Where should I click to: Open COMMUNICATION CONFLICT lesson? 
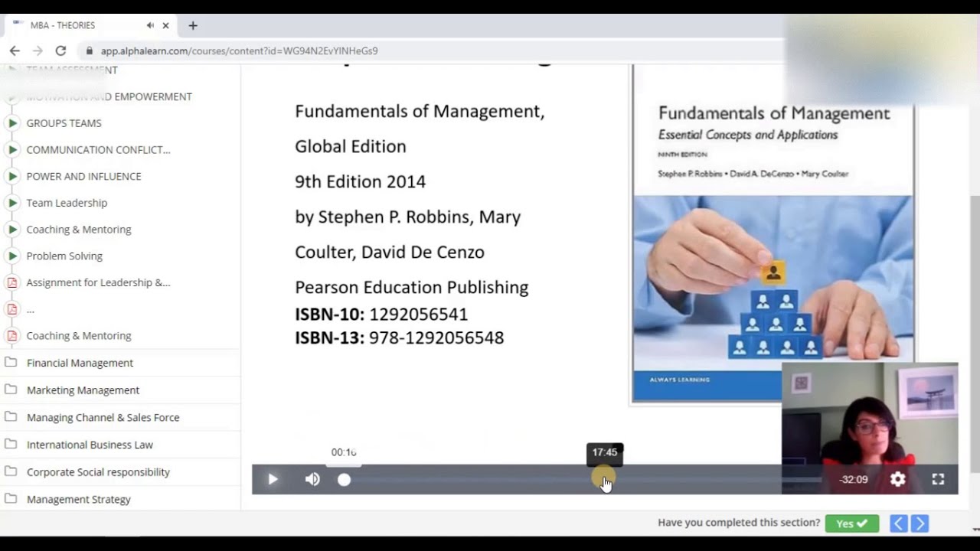(x=98, y=149)
